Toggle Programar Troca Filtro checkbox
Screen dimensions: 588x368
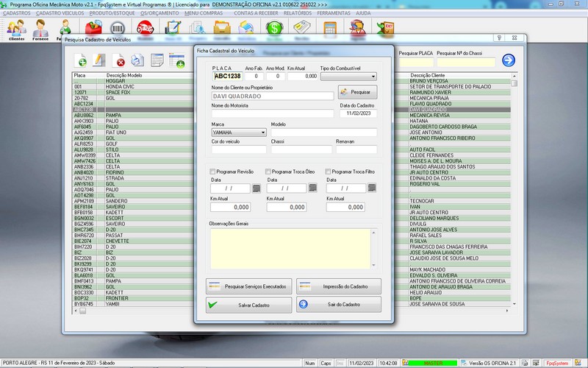point(329,171)
